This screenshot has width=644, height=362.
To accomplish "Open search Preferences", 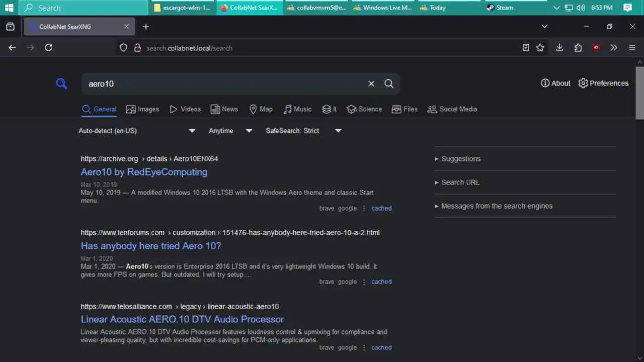I will 603,83.
